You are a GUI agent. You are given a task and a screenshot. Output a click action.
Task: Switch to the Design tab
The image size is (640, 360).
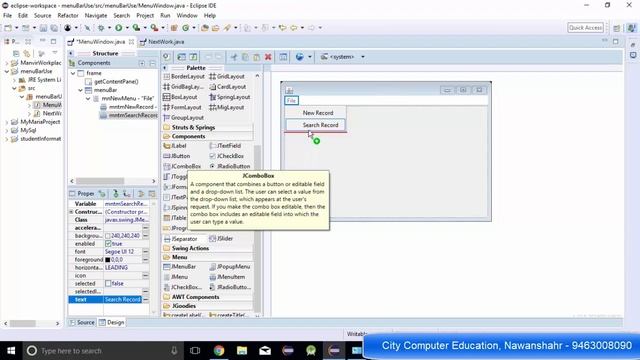111,322
